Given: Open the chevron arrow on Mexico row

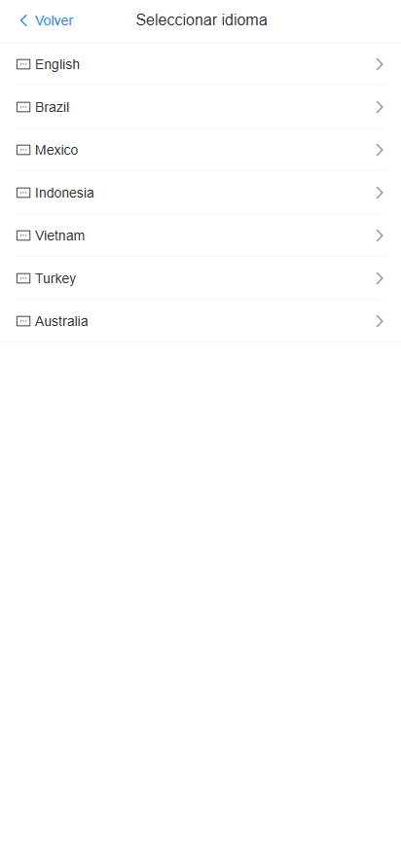Looking at the screenshot, I should click(380, 150).
